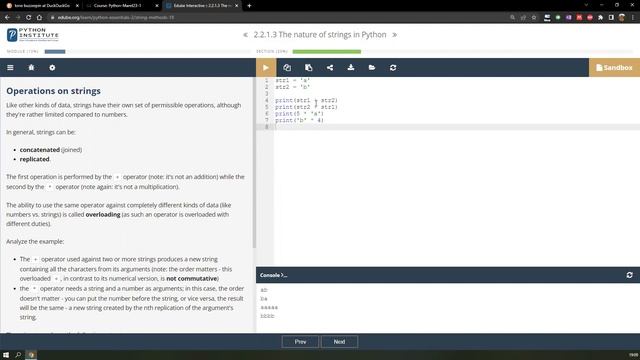This screenshot has height=360, width=640.
Task: Go to course home via the house icon
Action: 31,68
